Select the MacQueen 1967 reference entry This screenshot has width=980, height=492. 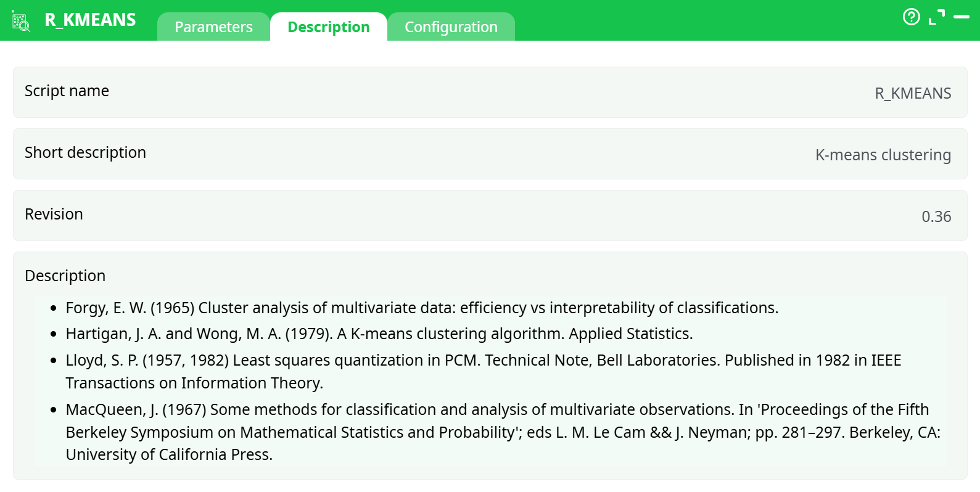496,410
